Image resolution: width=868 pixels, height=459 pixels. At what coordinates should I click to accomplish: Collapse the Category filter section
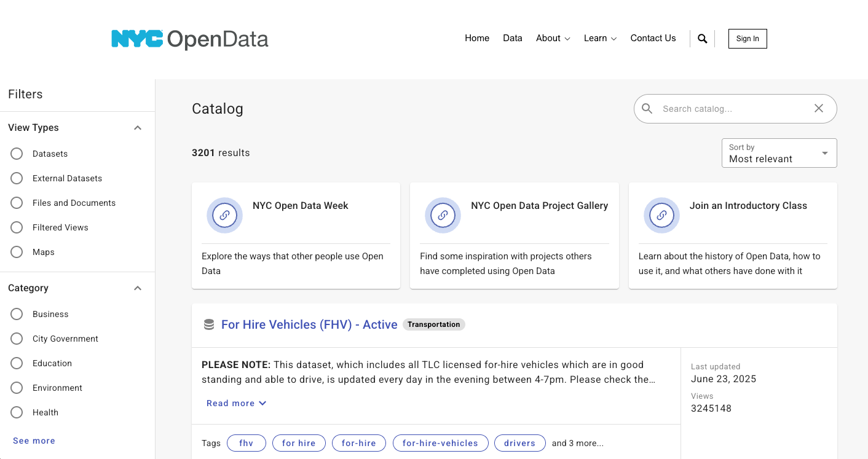(138, 288)
